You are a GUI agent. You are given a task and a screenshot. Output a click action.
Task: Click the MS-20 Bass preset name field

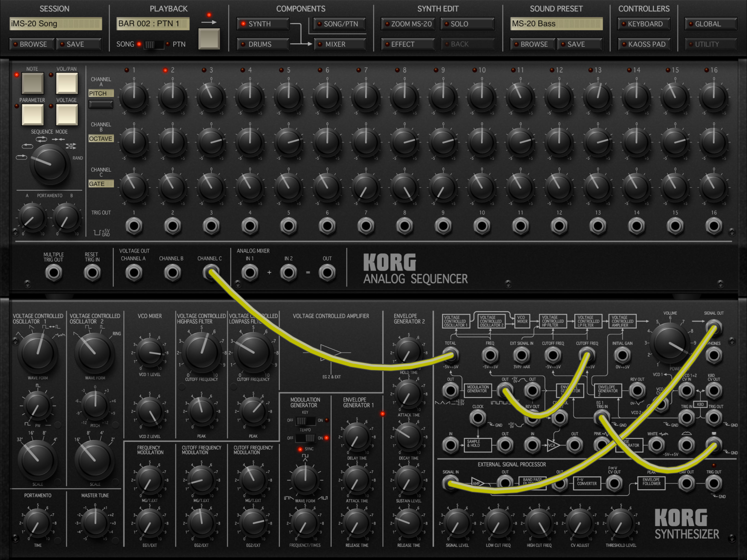tap(556, 24)
